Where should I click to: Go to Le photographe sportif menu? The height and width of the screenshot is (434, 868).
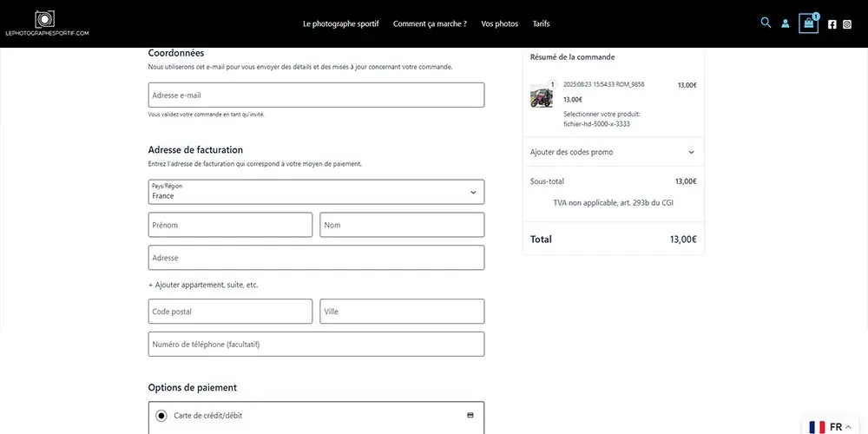point(340,24)
